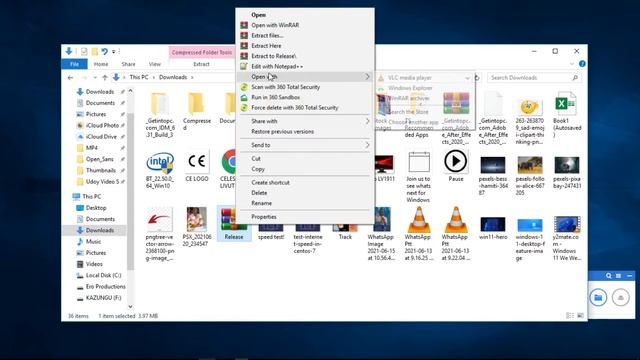The width and height of the screenshot is (640, 360).
Task: Open iCloud Photos in sidebar
Action: tap(102, 125)
